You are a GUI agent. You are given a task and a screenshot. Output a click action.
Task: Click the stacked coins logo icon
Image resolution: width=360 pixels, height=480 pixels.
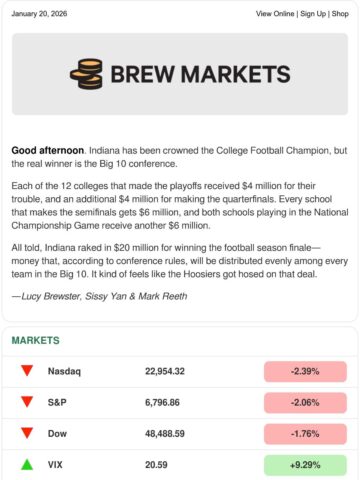pyautogui.click(x=86, y=74)
